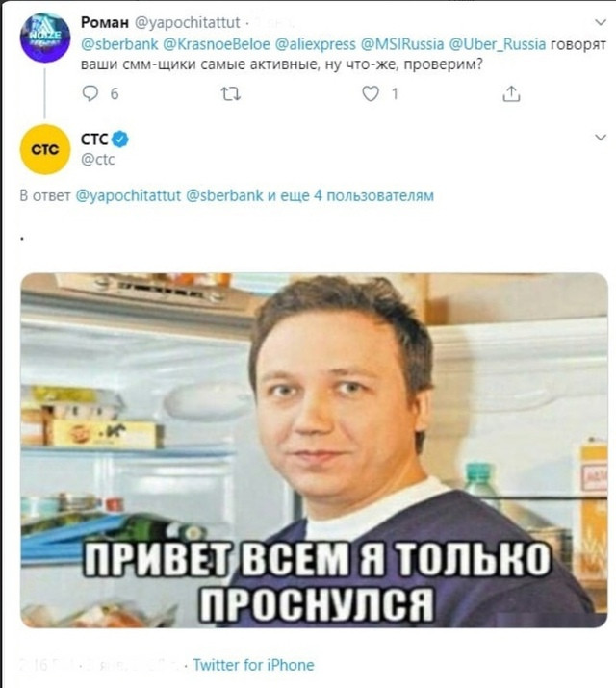Image resolution: width=616 pixels, height=688 pixels.
Task: Expand the chevron menu on СТС's tweet
Action: point(601,138)
